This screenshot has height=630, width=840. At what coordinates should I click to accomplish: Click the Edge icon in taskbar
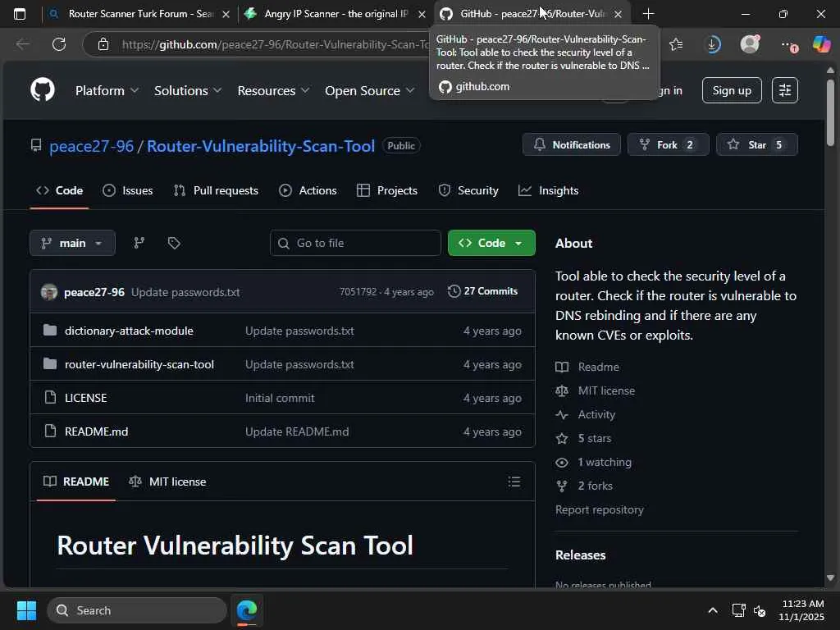click(247, 610)
